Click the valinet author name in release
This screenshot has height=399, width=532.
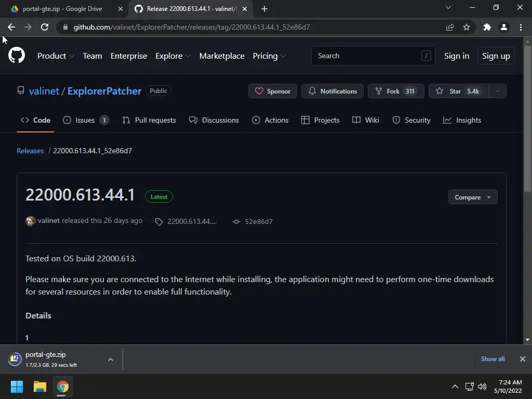(48, 220)
